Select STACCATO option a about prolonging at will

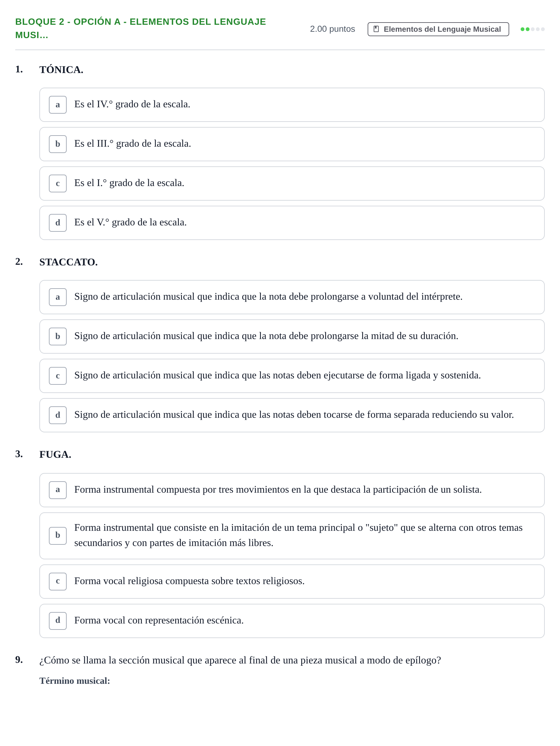pyautogui.click(x=292, y=297)
